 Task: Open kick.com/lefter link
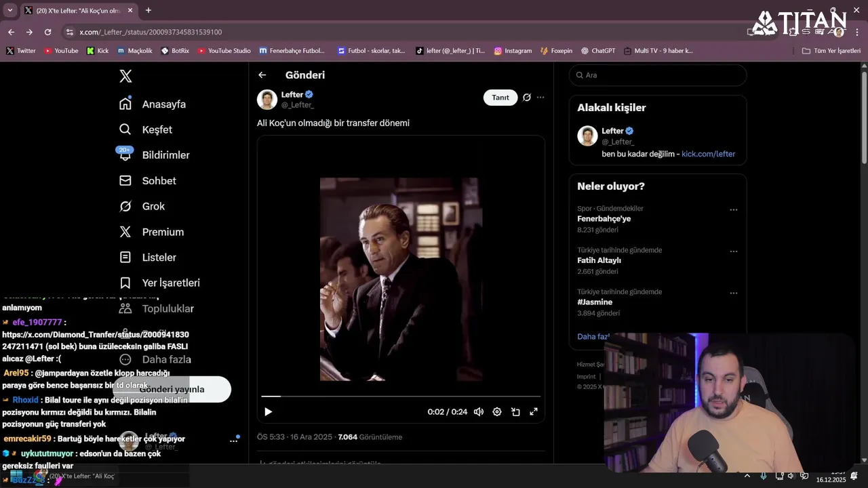tap(708, 154)
